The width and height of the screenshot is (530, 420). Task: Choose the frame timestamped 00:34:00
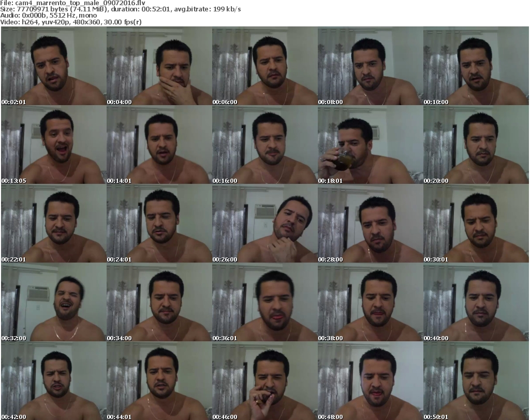point(159,302)
